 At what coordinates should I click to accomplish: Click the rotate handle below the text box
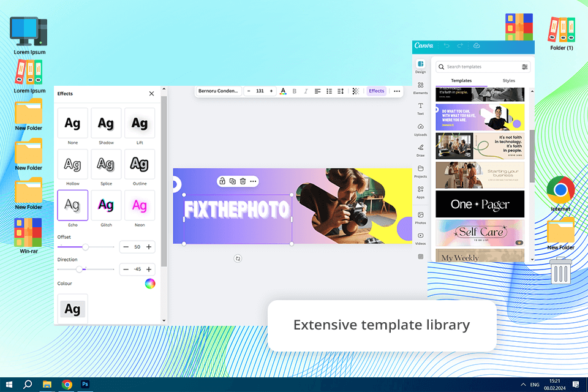point(238,258)
